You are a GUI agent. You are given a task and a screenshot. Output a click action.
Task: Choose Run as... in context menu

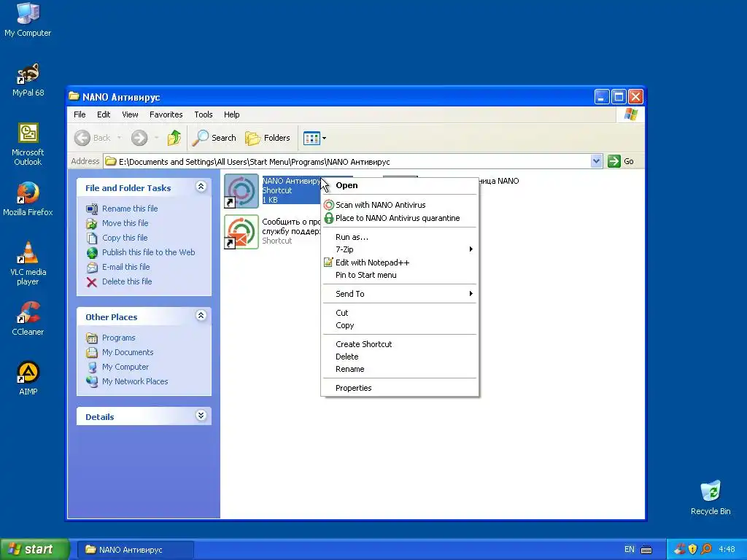click(400, 237)
